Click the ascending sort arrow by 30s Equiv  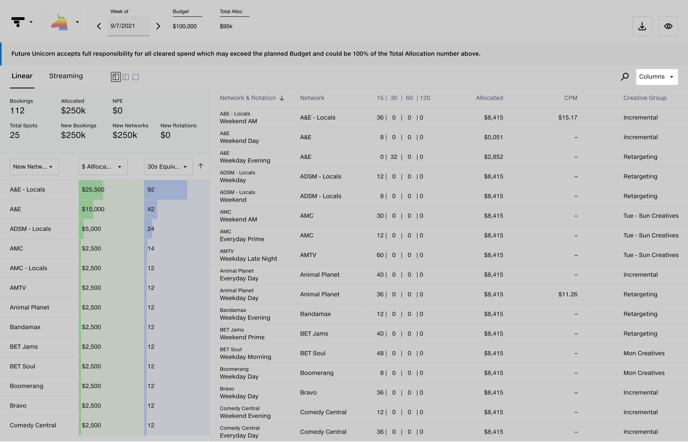pyautogui.click(x=201, y=166)
